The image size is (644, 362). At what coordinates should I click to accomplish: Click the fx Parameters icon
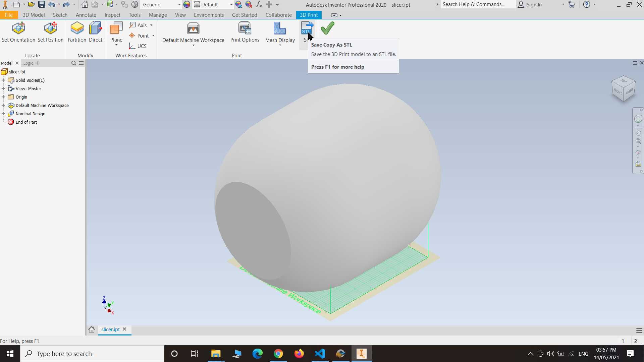tap(259, 4)
